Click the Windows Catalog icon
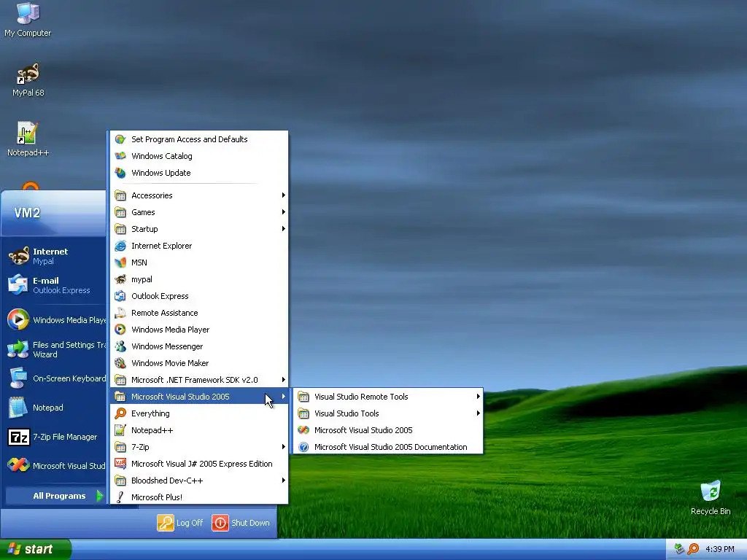 click(120, 156)
